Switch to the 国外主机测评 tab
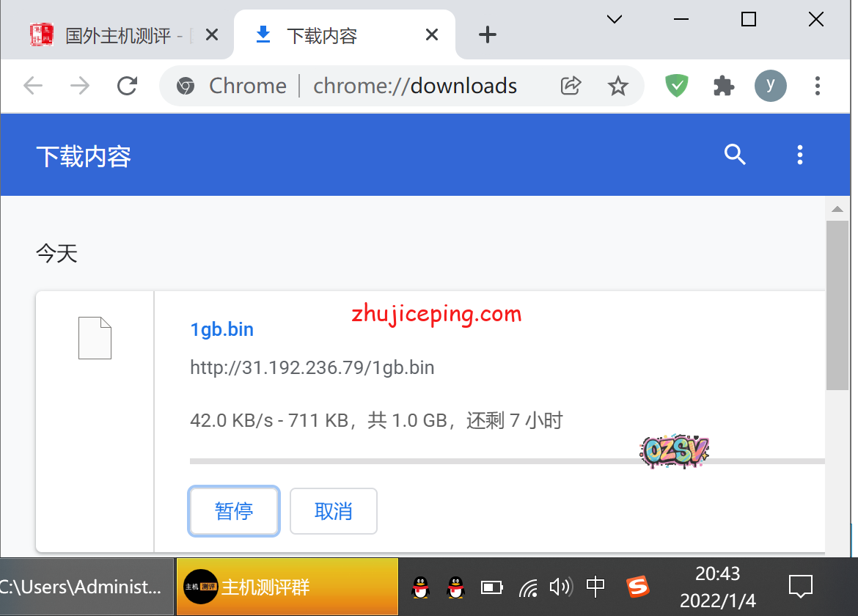Image resolution: width=858 pixels, height=616 pixels. point(117,35)
